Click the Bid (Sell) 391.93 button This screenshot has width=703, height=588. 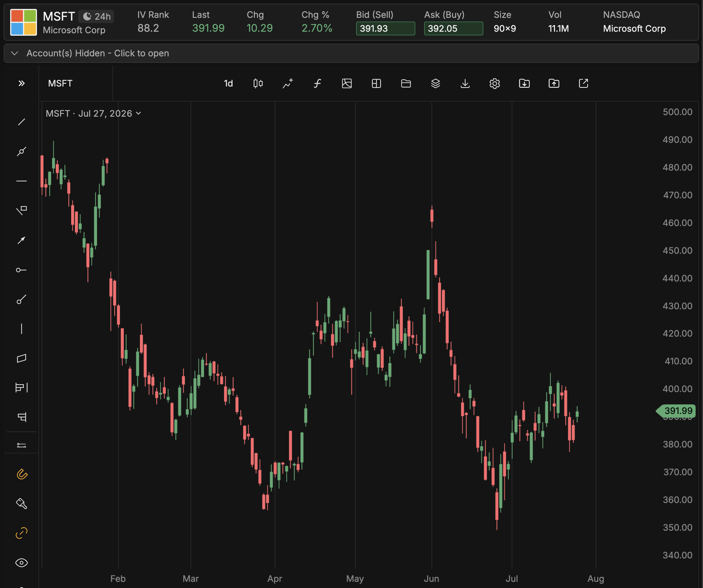[386, 28]
